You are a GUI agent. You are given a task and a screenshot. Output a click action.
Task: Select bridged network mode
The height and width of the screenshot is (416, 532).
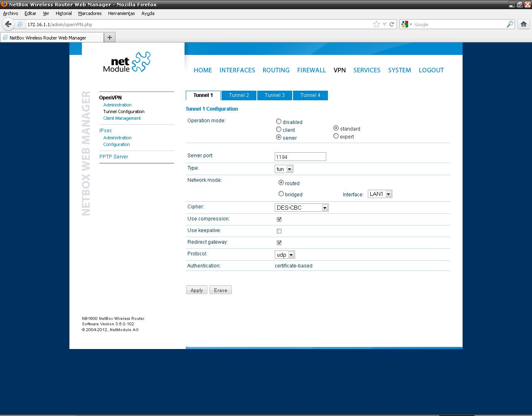pos(281,194)
